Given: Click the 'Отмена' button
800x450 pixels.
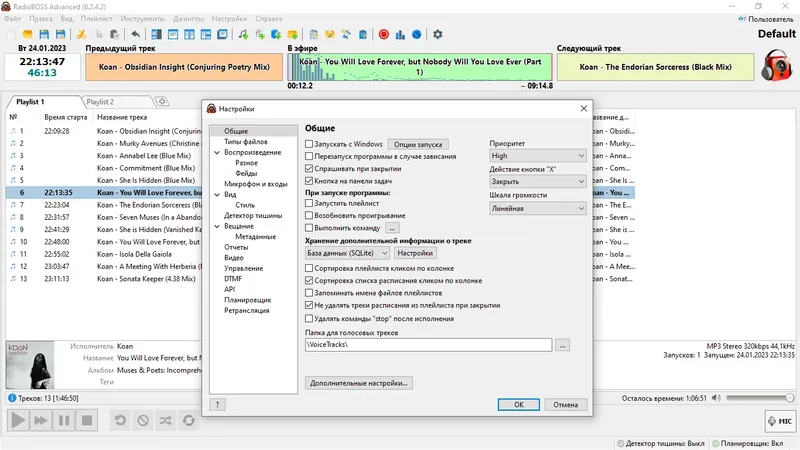Looking at the screenshot, I should point(565,405).
